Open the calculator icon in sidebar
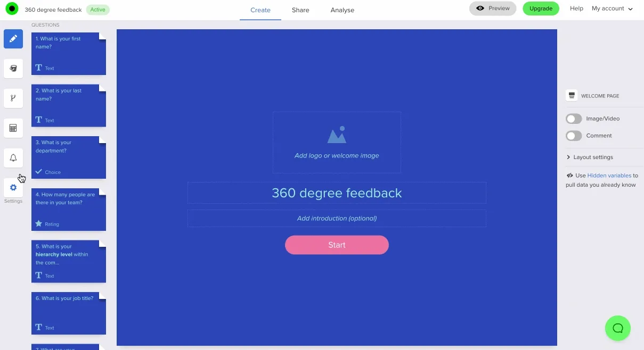The height and width of the screenshot is (350, 644). click(13, 128)
